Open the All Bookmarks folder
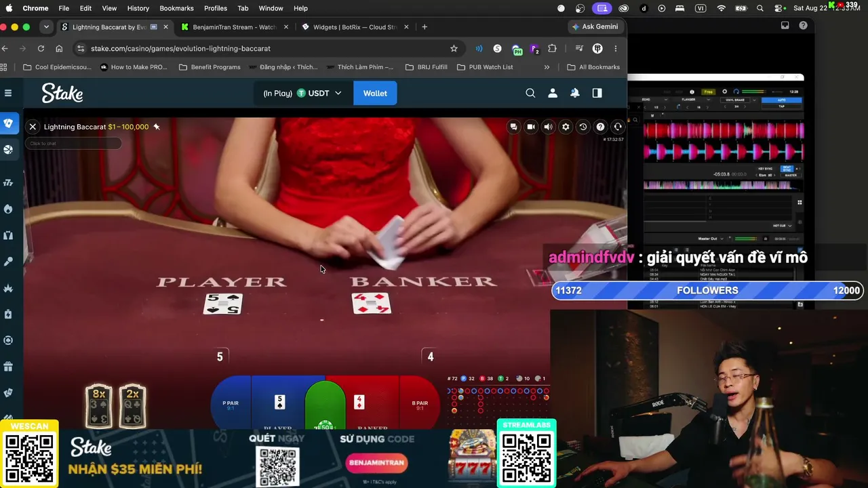The height and width of the screenshot is (488, 868). coord(593,67)
